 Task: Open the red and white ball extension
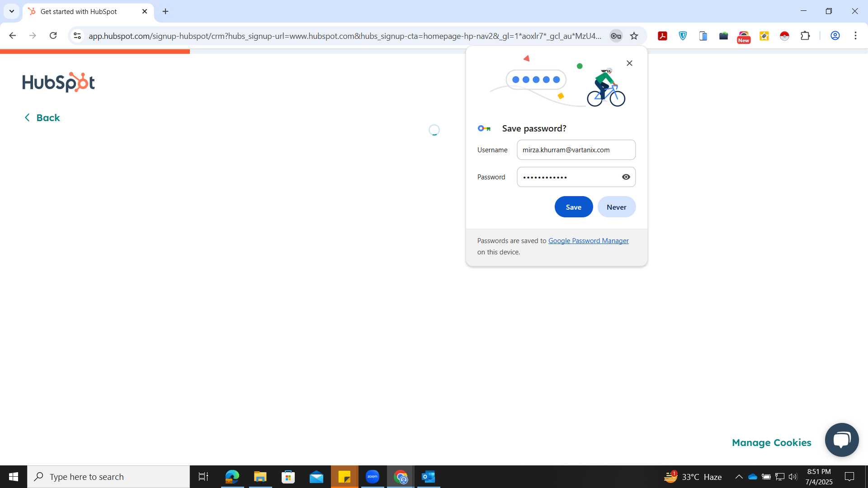click(x=784, y=36)
